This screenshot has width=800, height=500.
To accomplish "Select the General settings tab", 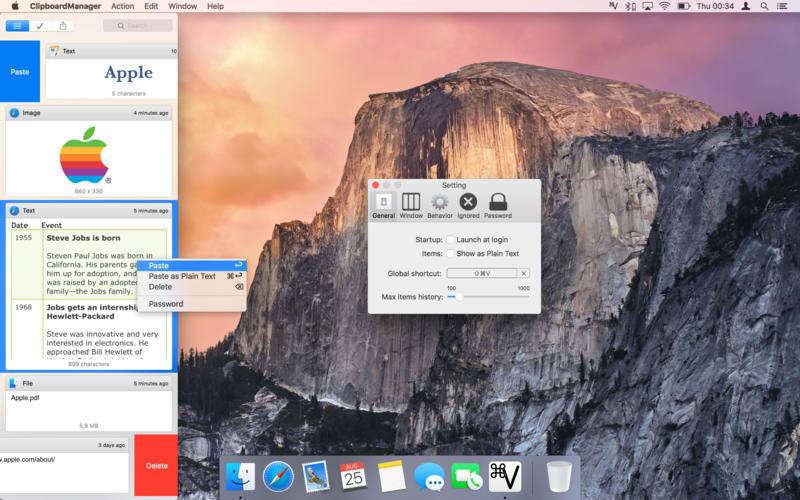I will (383, 204).
